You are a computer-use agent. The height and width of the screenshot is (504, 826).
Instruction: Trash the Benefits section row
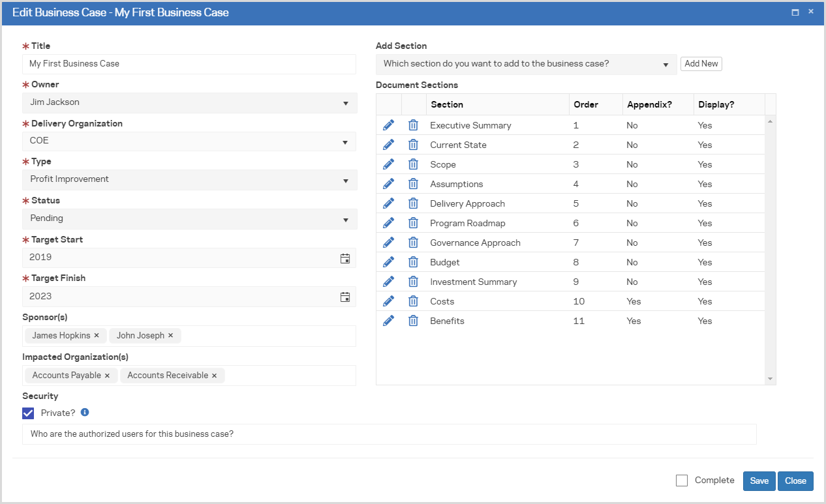click(x=413, y=321)
